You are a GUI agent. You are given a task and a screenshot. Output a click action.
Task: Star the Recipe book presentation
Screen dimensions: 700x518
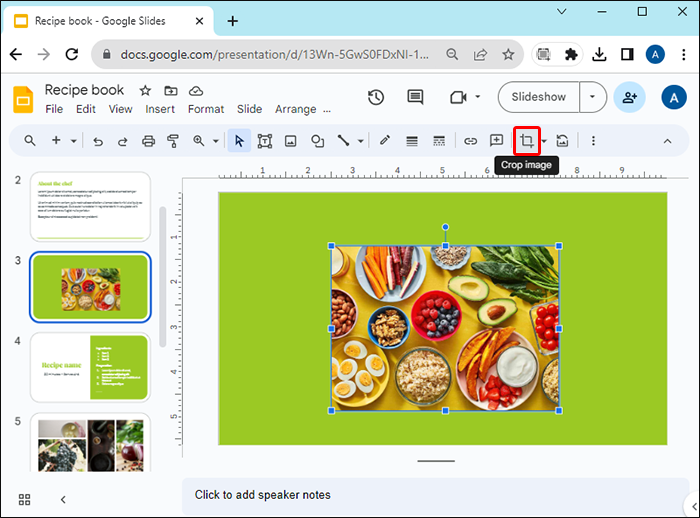(145, 91)
